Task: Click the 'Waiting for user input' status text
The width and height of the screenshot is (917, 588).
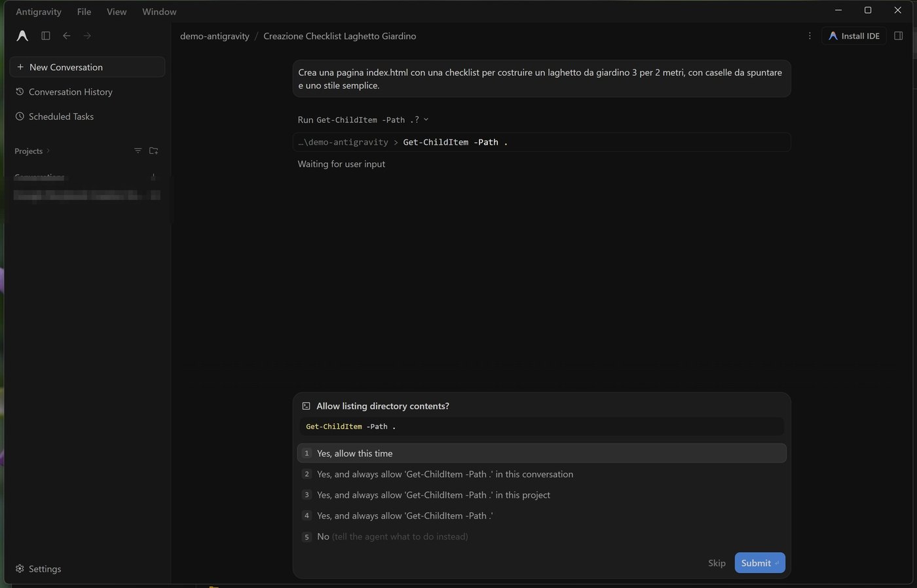Action: tap(341, 164)
